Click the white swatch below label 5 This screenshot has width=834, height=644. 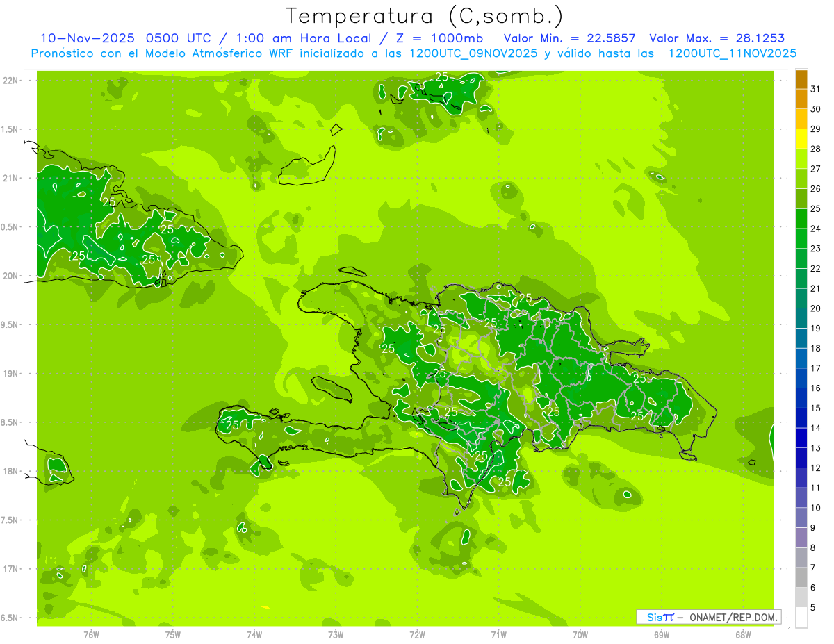[x=801, y=618]
